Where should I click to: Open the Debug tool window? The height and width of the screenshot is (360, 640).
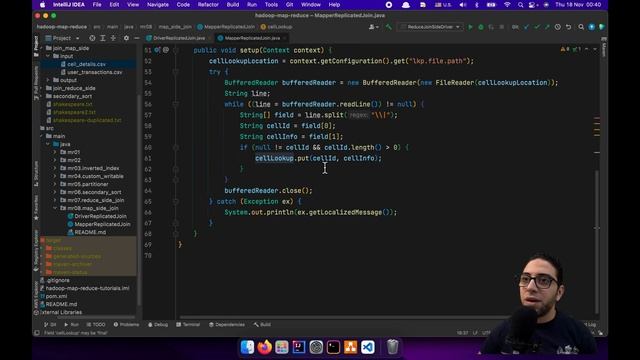158,325
